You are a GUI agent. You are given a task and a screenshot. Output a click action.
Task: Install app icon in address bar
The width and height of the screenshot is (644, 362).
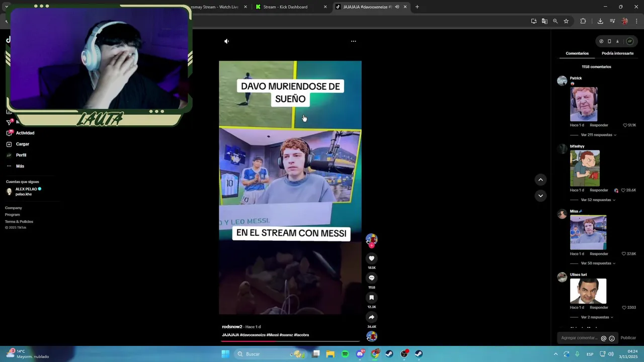[533, 21]
